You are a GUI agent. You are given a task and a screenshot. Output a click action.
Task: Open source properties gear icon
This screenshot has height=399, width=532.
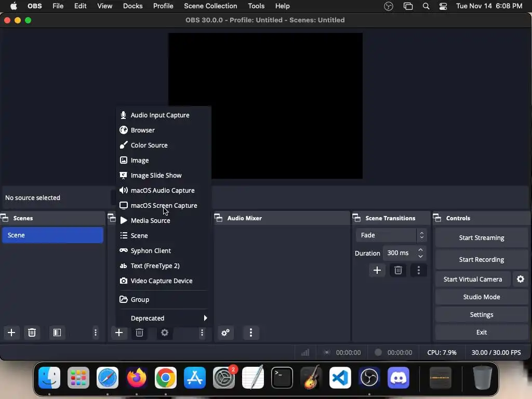tap(165, 332)
